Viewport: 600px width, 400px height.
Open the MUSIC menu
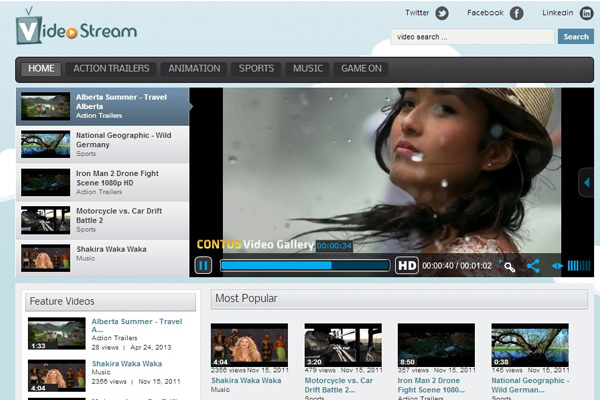point(308,69)
